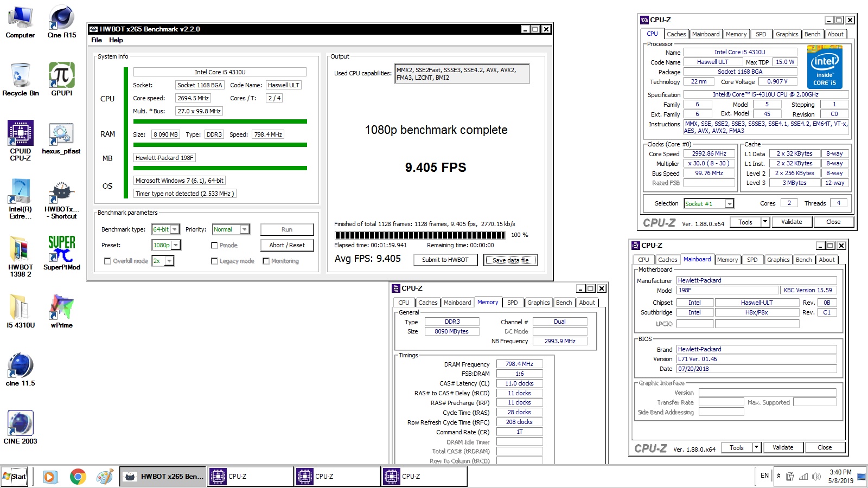Launch the wPrime desktop shortcut
This screenshot has height=488, width=868.
tap(62, 312)
